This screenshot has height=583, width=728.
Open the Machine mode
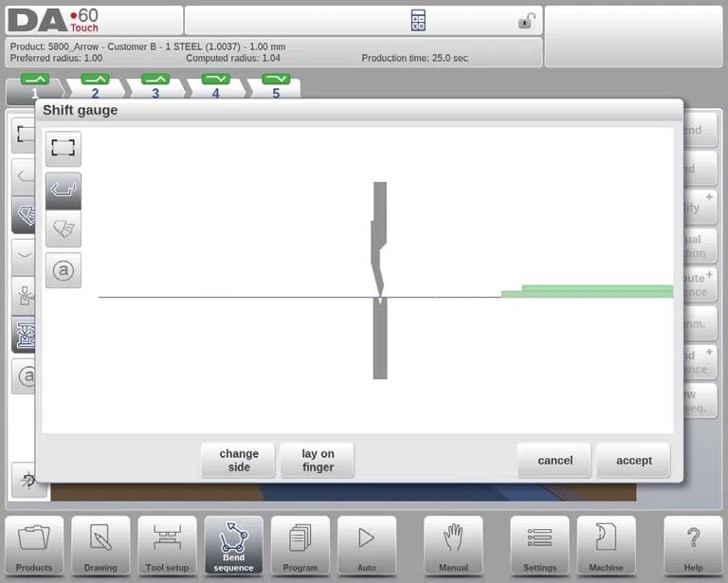tap(606, 546)
